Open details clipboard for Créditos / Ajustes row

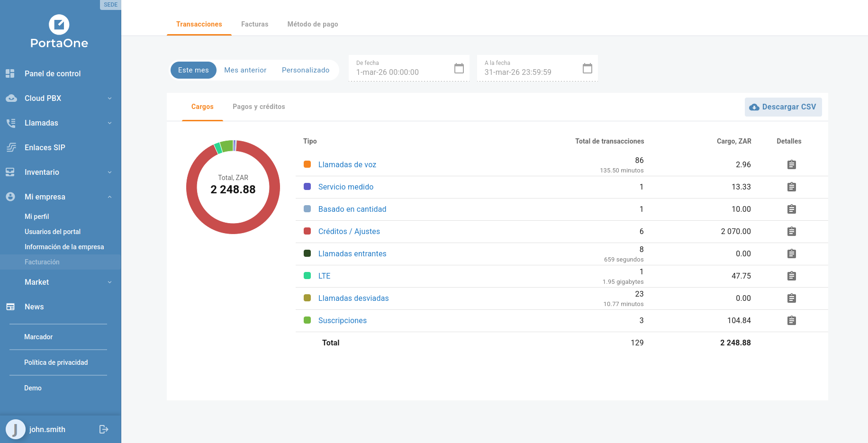click(791, 232)
